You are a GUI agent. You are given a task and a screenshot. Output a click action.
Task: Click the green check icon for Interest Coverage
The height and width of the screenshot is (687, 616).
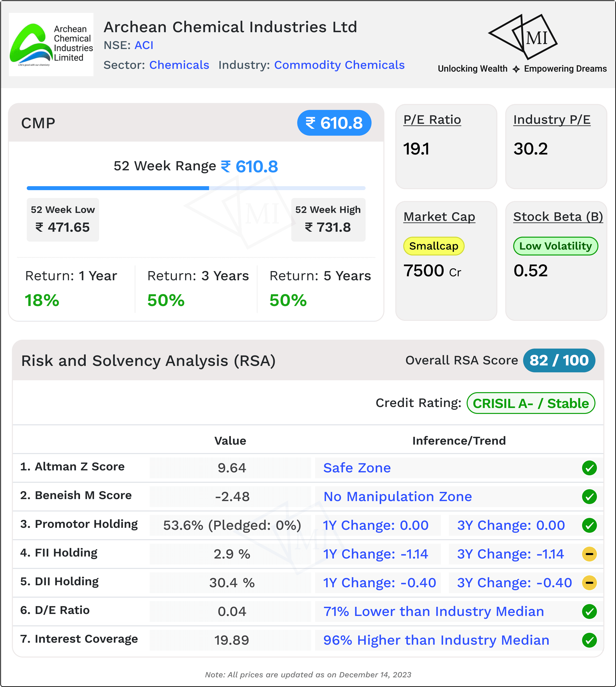(x=589, y=640)
